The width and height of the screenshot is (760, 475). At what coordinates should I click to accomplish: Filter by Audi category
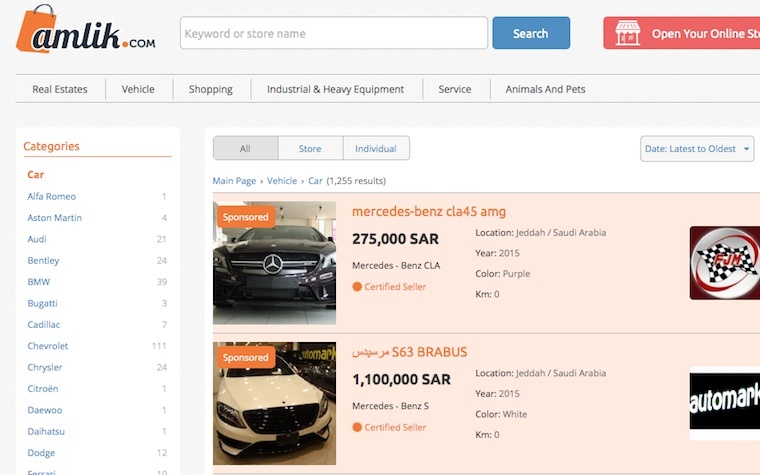pos(37,239)
